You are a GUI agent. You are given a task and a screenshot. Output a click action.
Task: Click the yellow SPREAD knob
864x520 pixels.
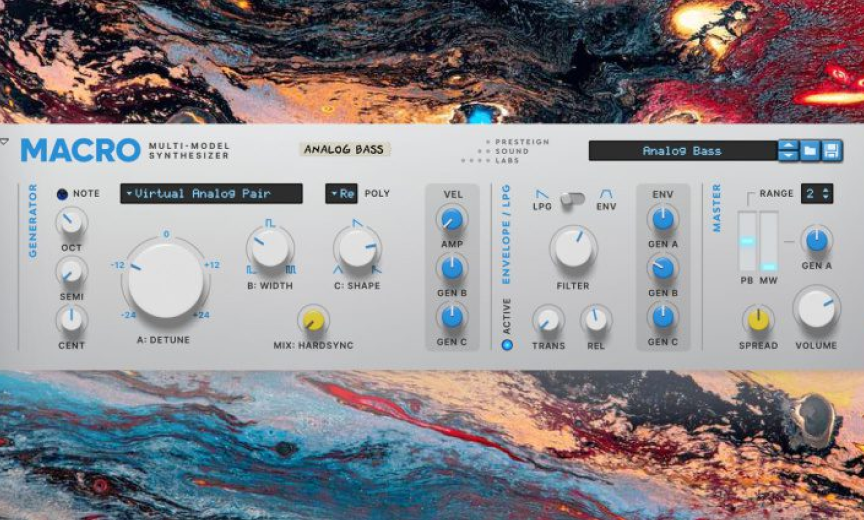click(x=759, y=320)
